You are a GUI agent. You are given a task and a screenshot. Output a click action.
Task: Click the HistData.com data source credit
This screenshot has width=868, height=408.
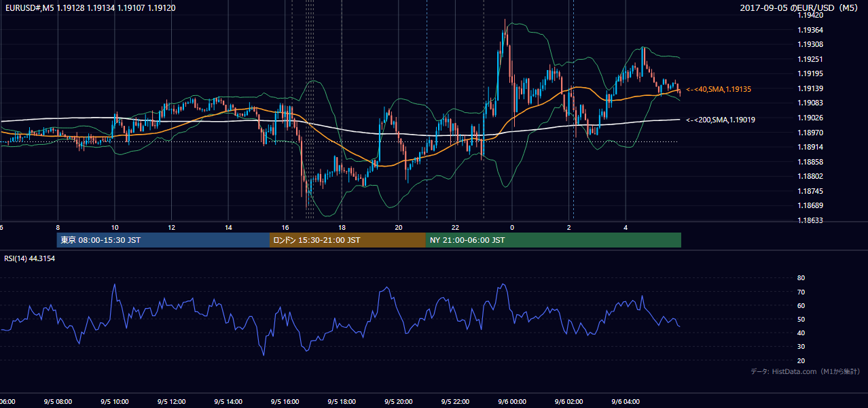pos(806,371)
